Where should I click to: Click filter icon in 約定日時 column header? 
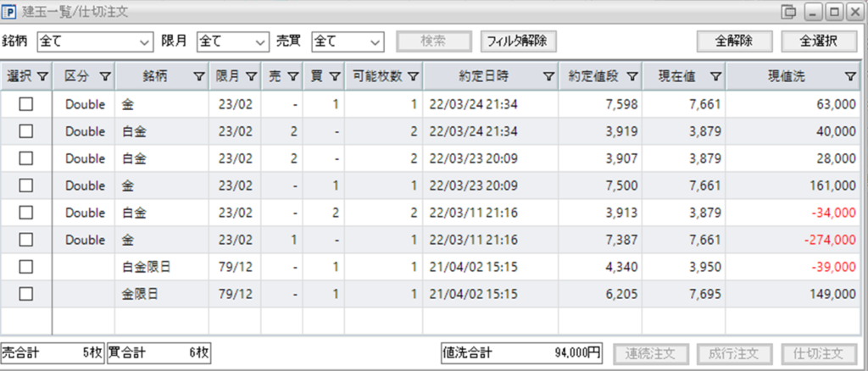click(x=548, y=77)
